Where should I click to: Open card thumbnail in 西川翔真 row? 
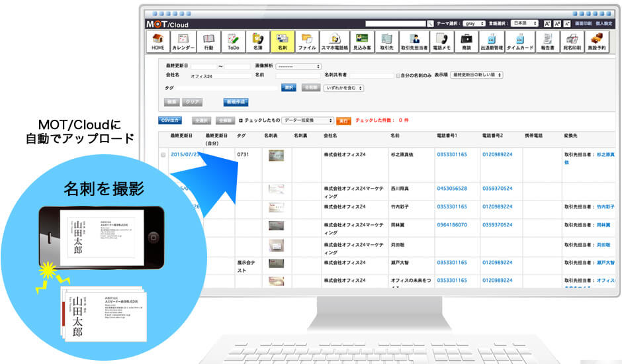tap(276, 189)
